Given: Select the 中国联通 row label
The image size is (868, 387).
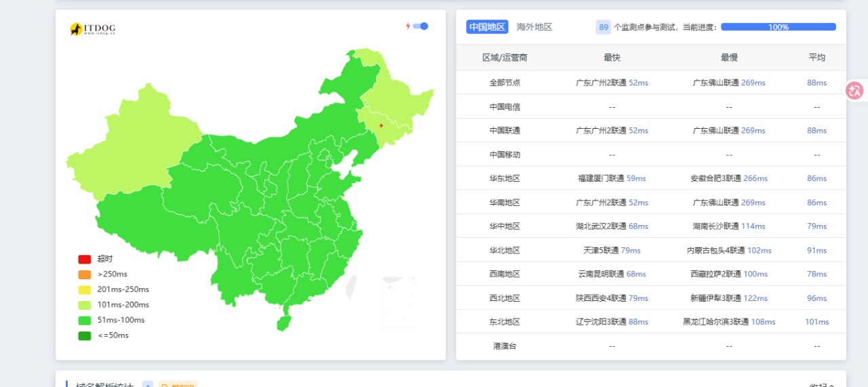Looking at the screenshot, I should pyautogui.click(x=505, y=130).
